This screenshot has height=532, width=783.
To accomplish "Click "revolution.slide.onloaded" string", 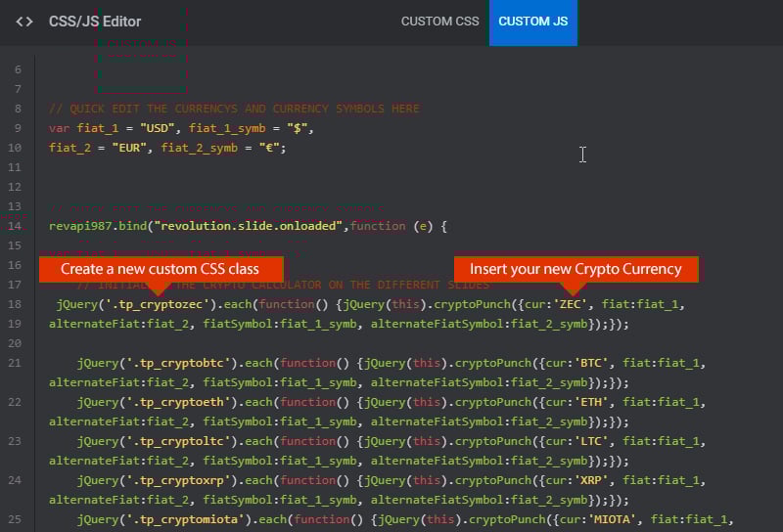I will [249, 226].
